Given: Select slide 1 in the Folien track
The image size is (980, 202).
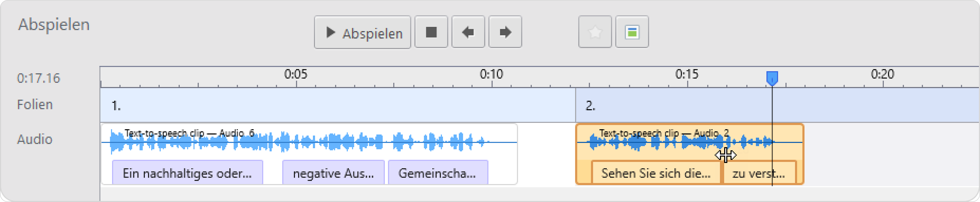Looking at the screenshot, I should pos(338,105).
